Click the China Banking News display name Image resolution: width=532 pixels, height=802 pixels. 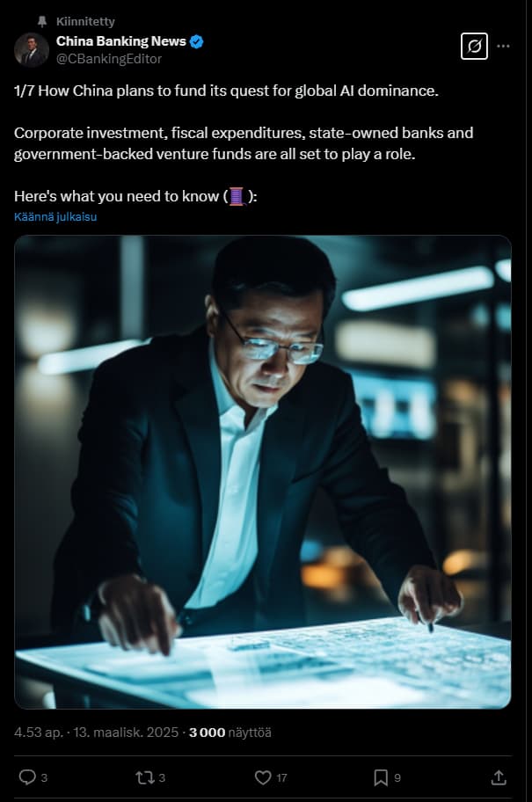tap(120, 41)
